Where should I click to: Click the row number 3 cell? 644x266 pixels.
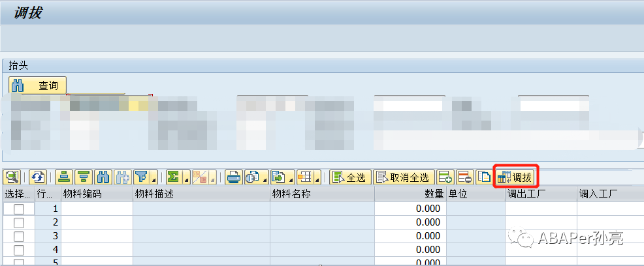48,236
